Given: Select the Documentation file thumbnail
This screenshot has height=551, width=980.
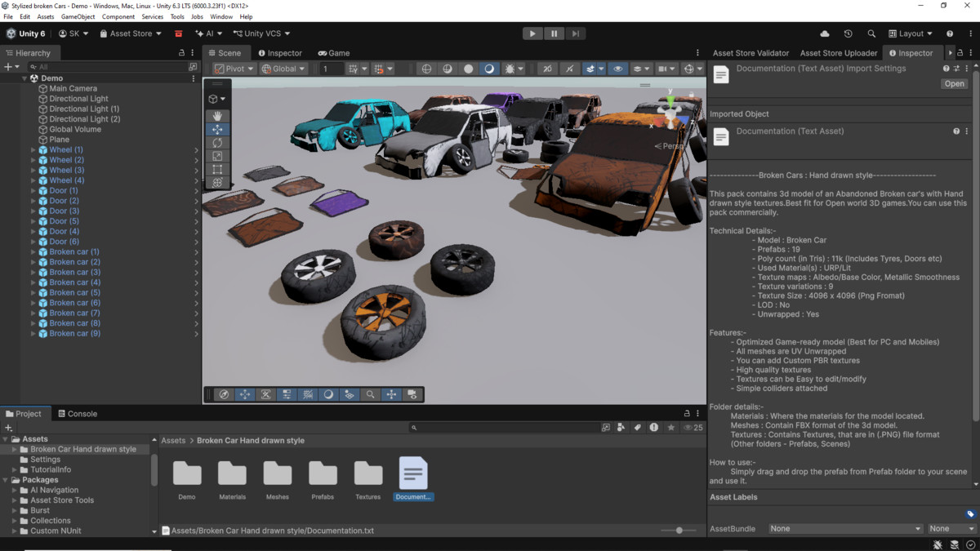Looking at the screenshot, I should pyautogui.click(x=413, y=478).
